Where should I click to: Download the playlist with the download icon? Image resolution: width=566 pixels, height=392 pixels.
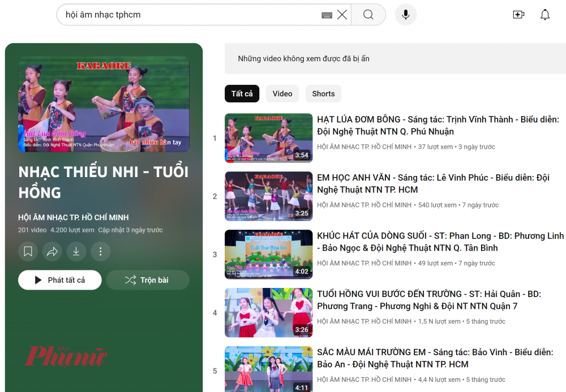(76, 251)
